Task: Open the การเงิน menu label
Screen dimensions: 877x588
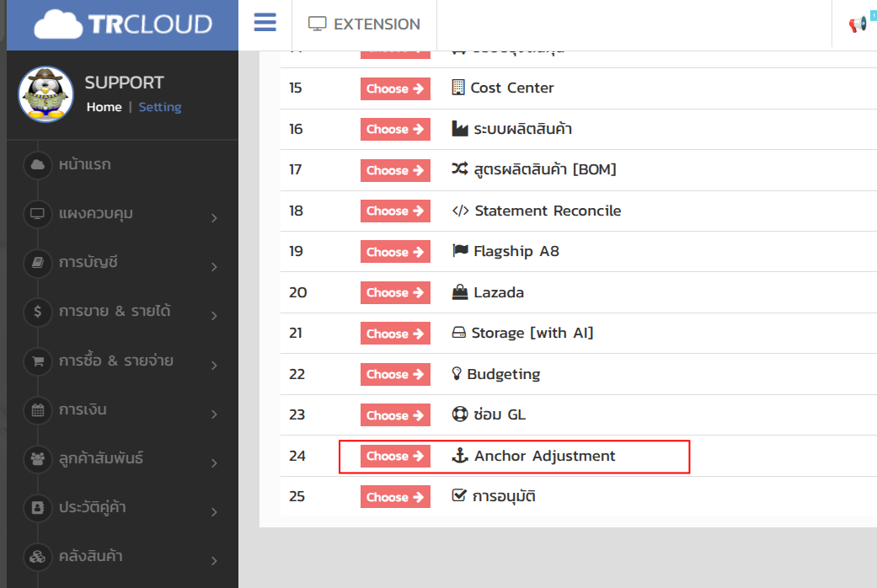Action: point(83,409)
